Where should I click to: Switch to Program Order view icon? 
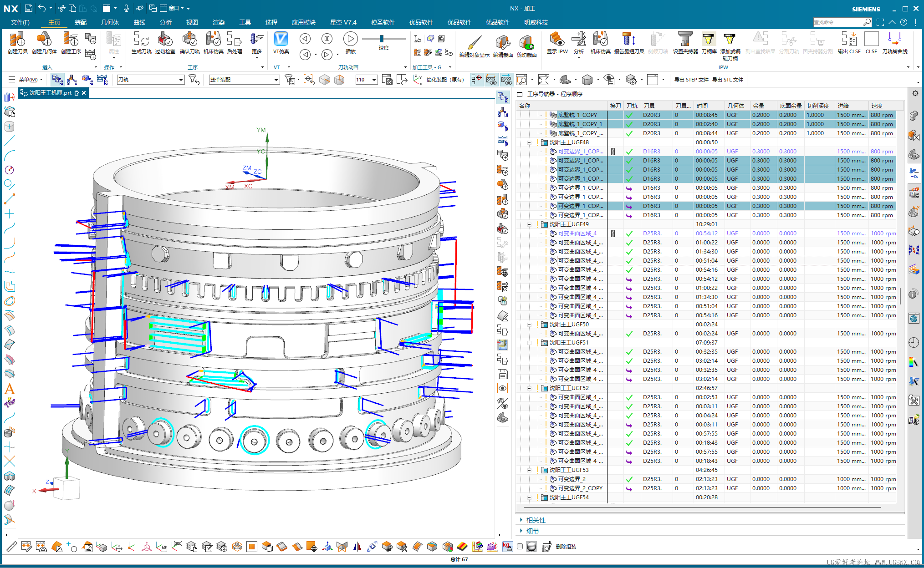pyautogui.click(x=57, y=80)
